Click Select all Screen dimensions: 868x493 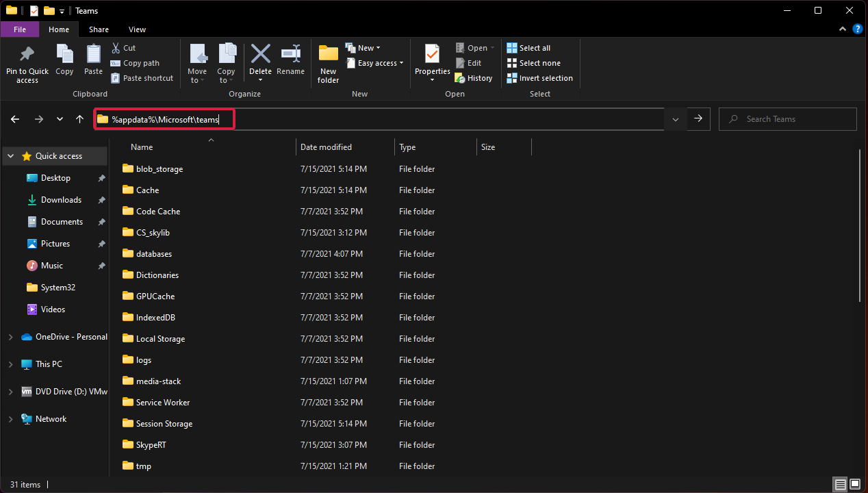tap(528, 48)
